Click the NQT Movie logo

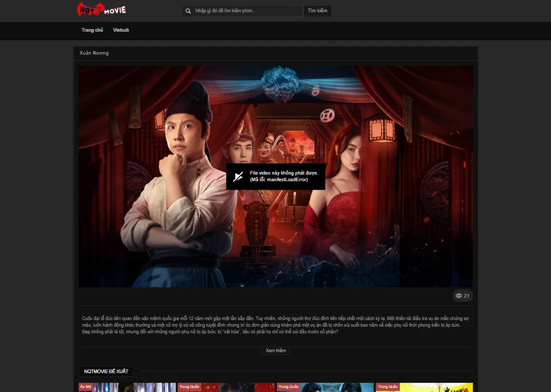[x=101, y=10]
